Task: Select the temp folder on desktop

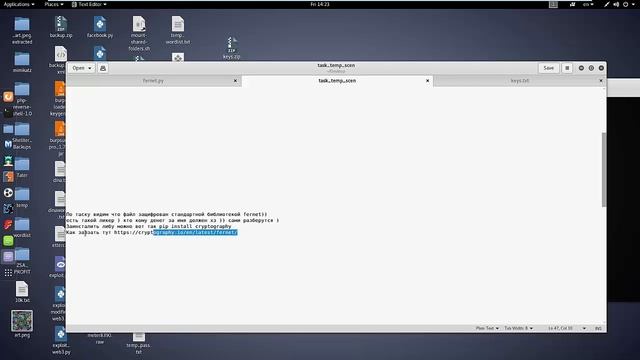Action: coord(22,198)
